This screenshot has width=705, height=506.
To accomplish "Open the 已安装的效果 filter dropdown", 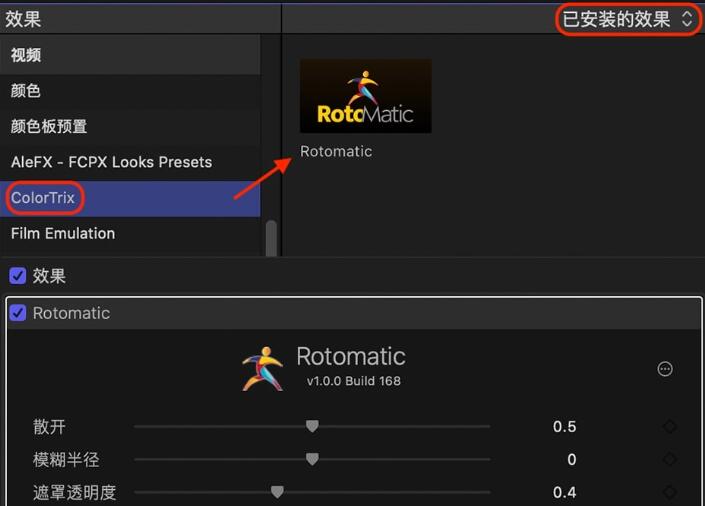I will [x=627, y=19].
